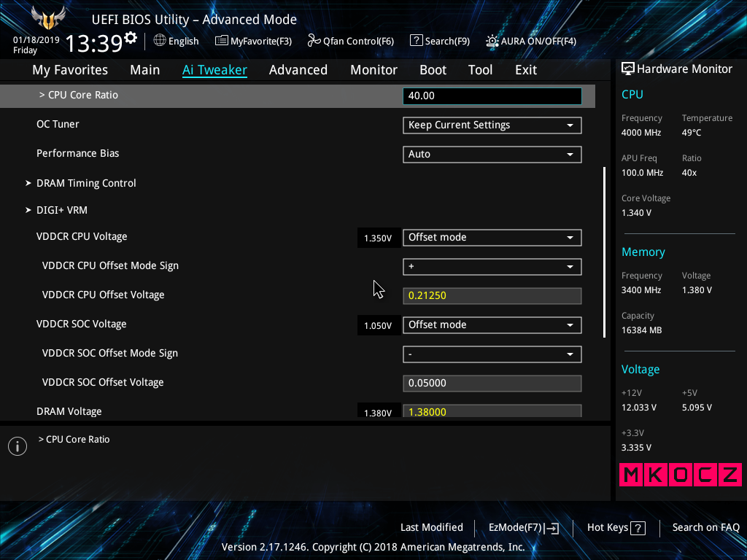
Task: Click the Memory section heading
Action: (x=643, y=252)
